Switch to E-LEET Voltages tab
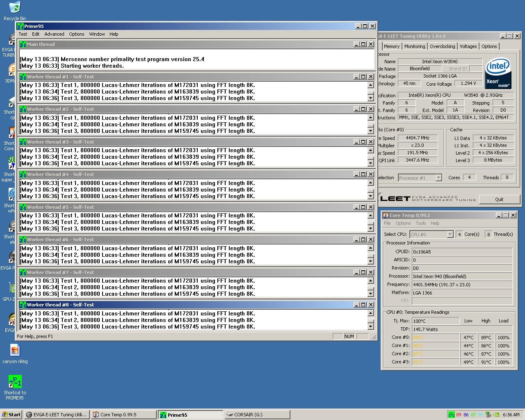The image size is (525, 420). pos(468,46)
